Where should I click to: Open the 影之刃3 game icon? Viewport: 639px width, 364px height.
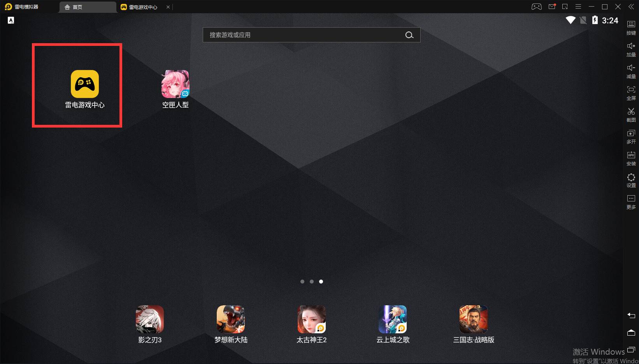click(x=150, y=319)
